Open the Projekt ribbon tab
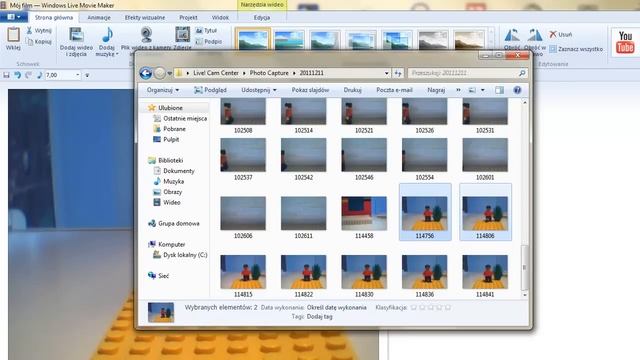 coord(188,18)
